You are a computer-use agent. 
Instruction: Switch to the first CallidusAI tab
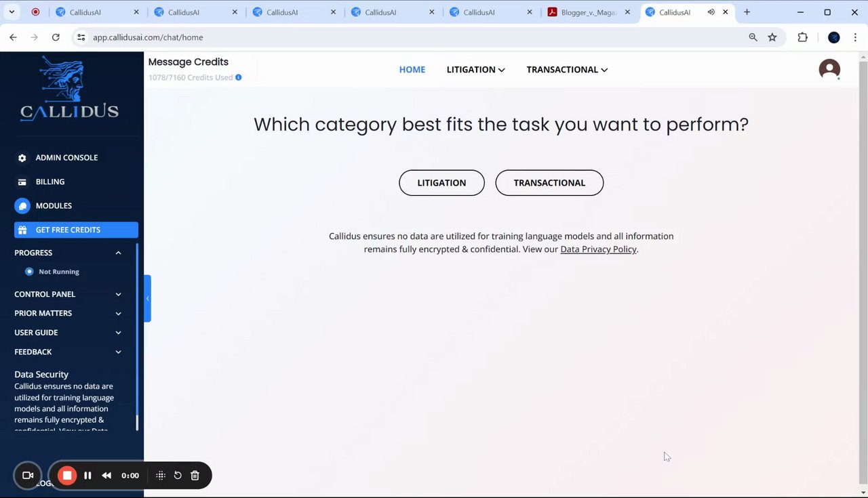97,12
